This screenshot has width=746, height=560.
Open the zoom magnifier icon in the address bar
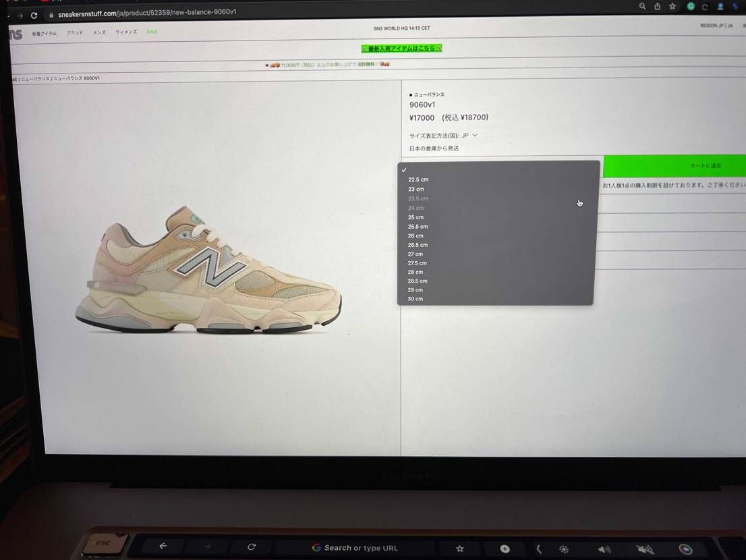(642, 6)
